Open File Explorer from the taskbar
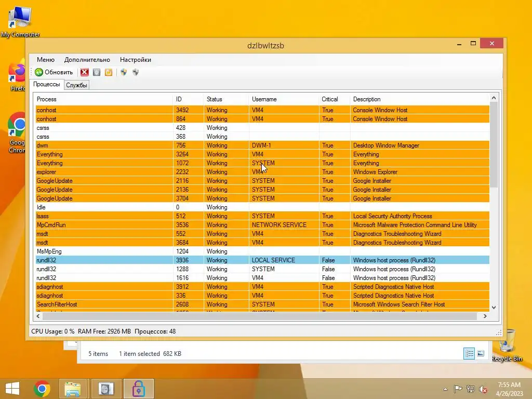The width and height of the screenshot is (532, 399). pyautogui.click(x=73, y=389)
